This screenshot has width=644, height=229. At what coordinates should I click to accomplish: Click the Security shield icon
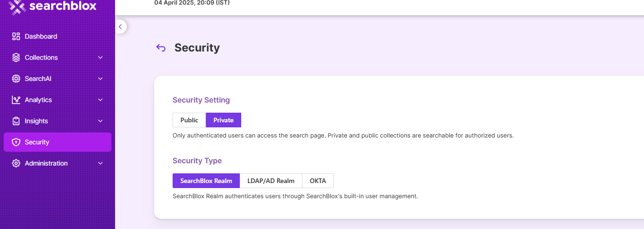[16, 142]
